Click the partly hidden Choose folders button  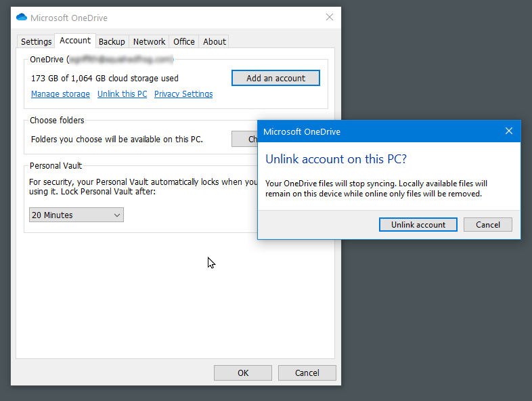point(244,139)
